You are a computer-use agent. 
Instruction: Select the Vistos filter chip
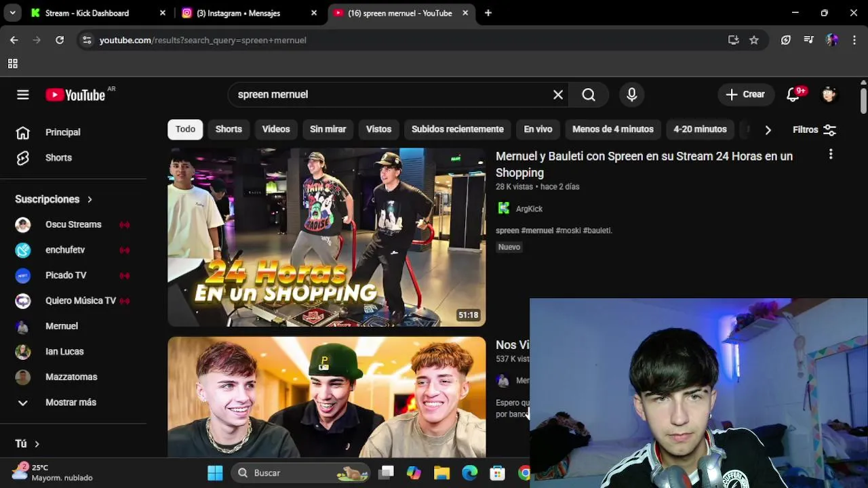pos(378,129)
